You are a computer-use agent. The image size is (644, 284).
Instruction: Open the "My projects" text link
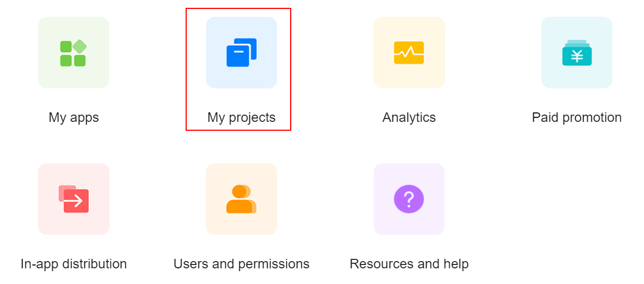click(241, 117)
